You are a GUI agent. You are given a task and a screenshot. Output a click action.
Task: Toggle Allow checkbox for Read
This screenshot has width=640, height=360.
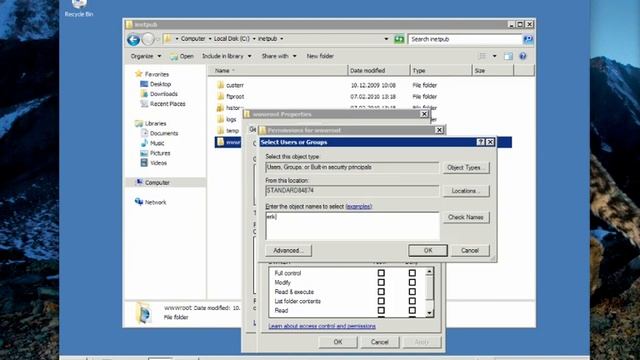click(381, 310)
